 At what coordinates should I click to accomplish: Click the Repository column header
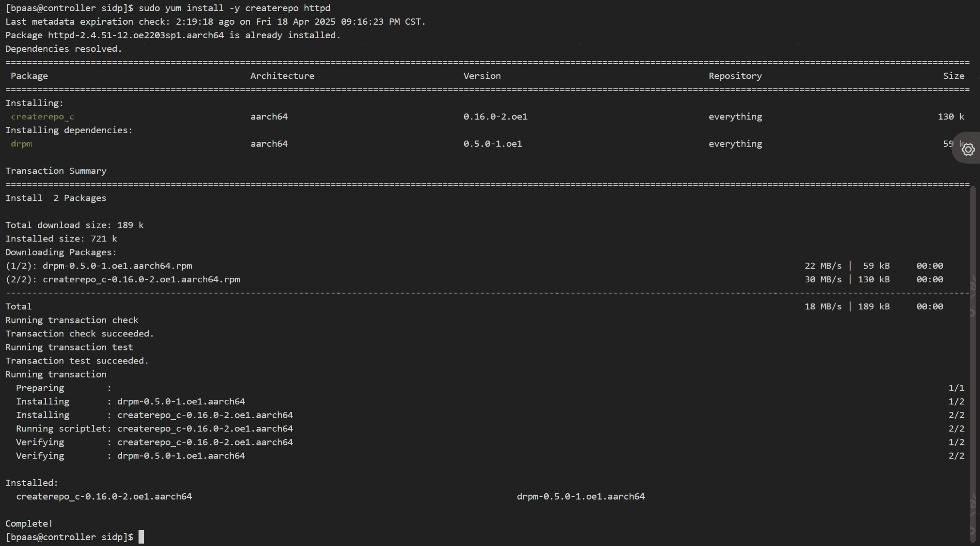pyautogui.click(x=735, y=76)
